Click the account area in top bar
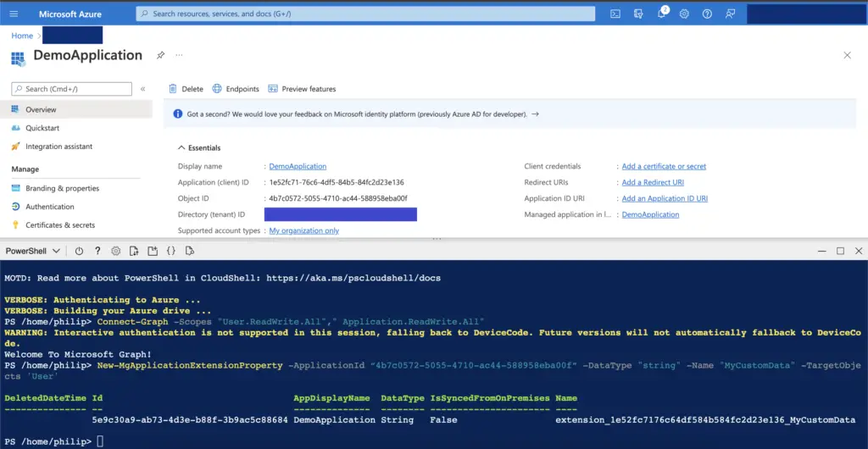868x449 pixels. [807, 14]
